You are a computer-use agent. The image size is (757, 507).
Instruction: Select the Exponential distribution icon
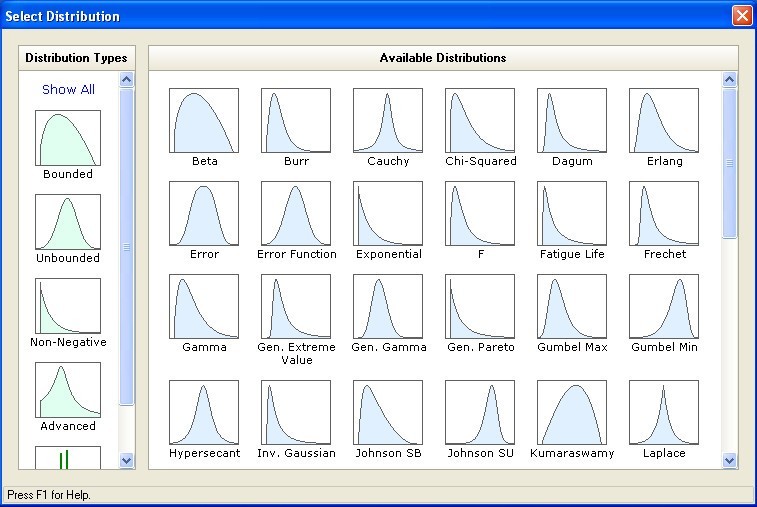coord(388,214)
